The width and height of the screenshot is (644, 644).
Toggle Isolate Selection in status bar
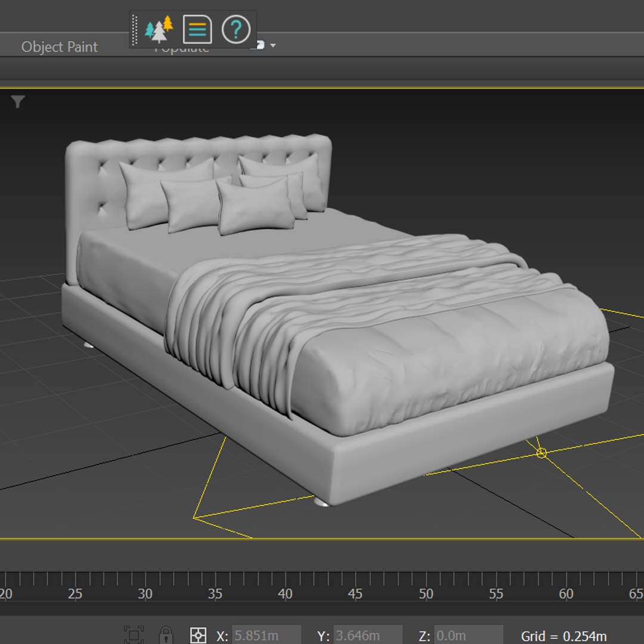click(x=134, y=635)
